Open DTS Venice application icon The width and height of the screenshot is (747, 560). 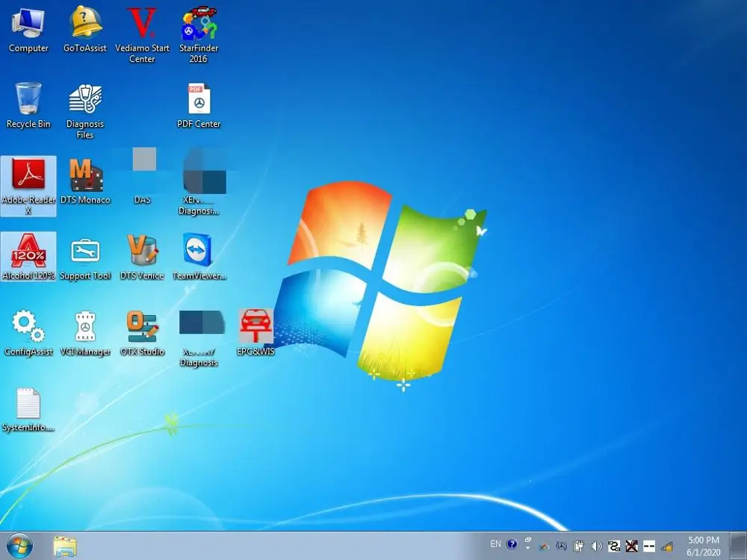142,252
